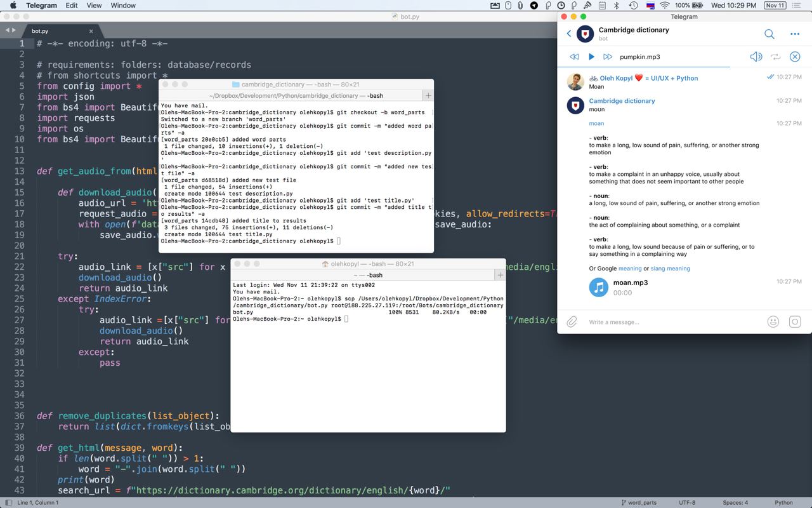Open Oleh Kopyl's profile photo
The height and width of the screenshot is (508, 812).
pyautogui.click(x=575, y=82)
